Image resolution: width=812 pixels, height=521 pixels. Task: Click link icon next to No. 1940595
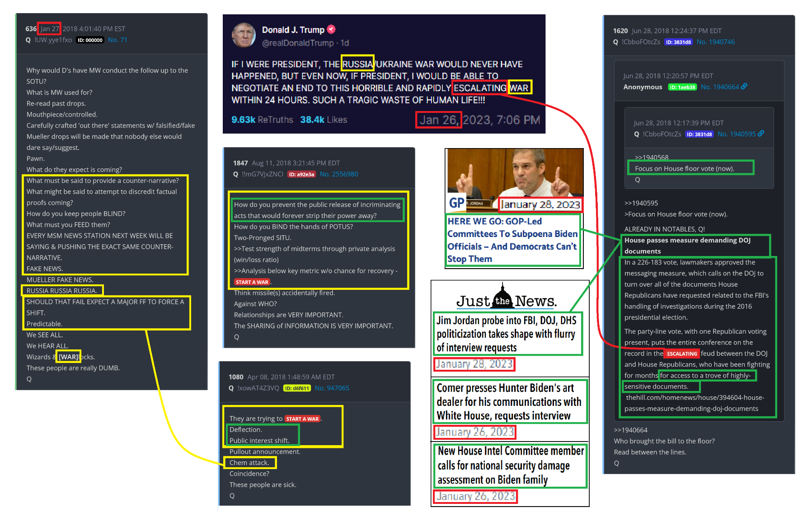(x=761, y=133)
